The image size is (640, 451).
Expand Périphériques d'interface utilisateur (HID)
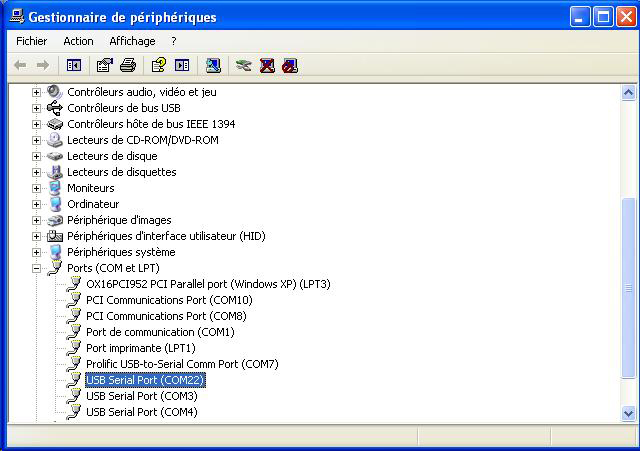[x=36, y=236]
